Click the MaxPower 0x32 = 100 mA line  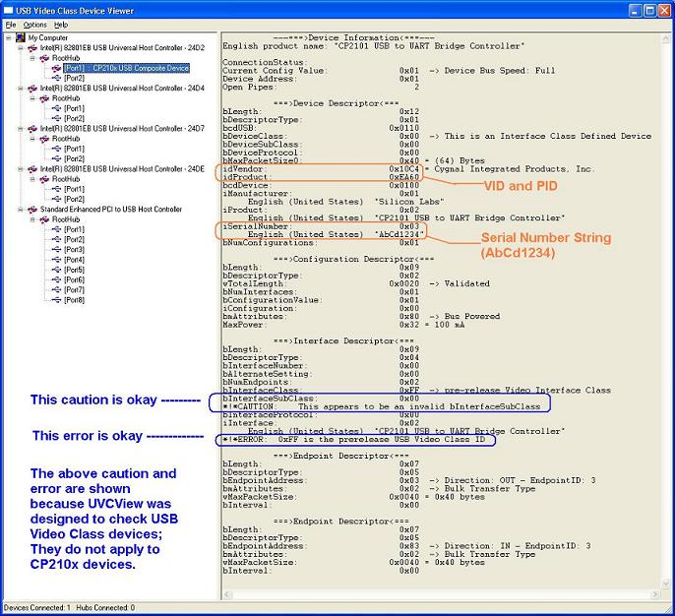343,325
